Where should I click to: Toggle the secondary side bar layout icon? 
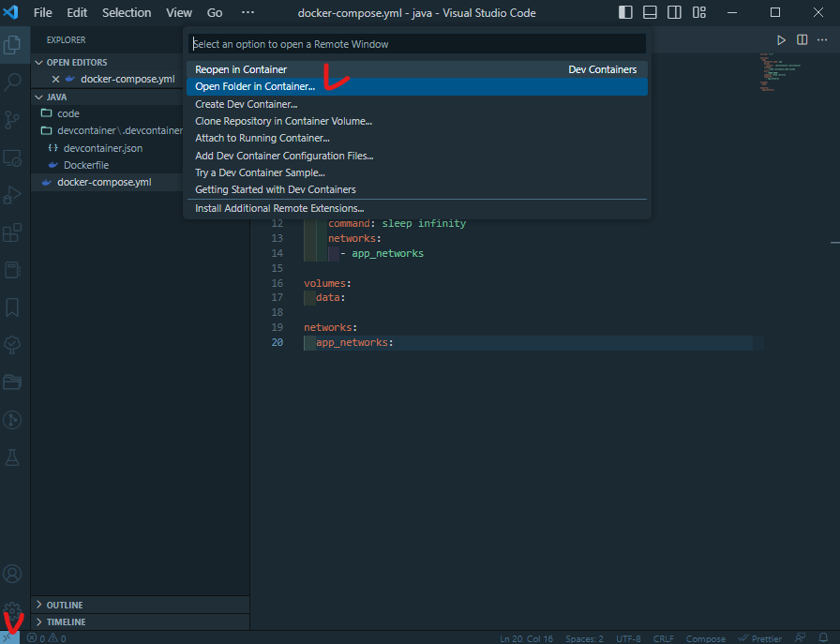pos(674,12)
